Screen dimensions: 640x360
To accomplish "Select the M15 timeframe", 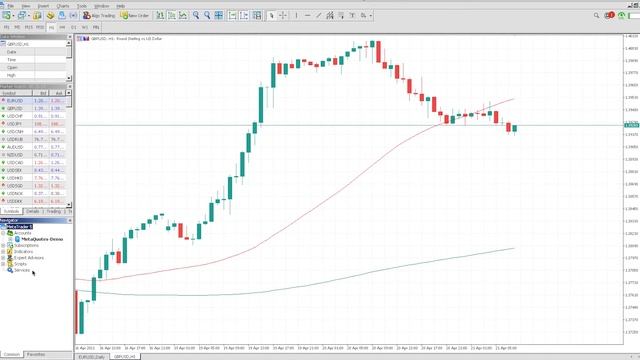I will tap(29, 27).
